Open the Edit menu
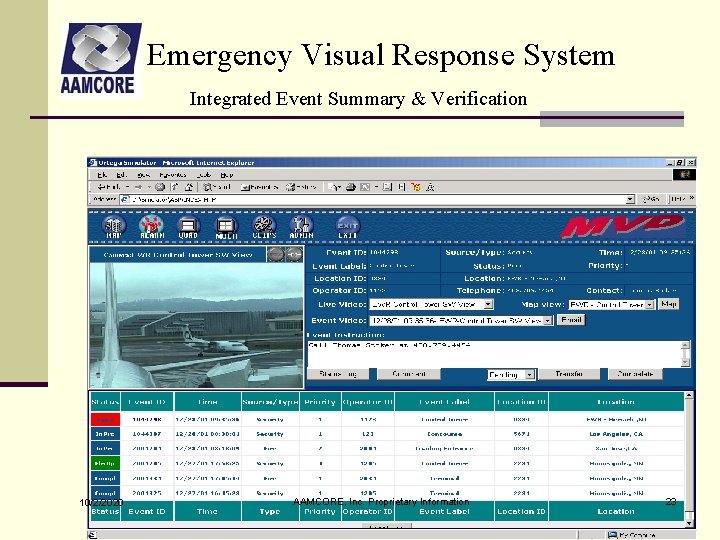Image resolution: width=720 pixels, height=540 pixels. click(x=121, y=175)
